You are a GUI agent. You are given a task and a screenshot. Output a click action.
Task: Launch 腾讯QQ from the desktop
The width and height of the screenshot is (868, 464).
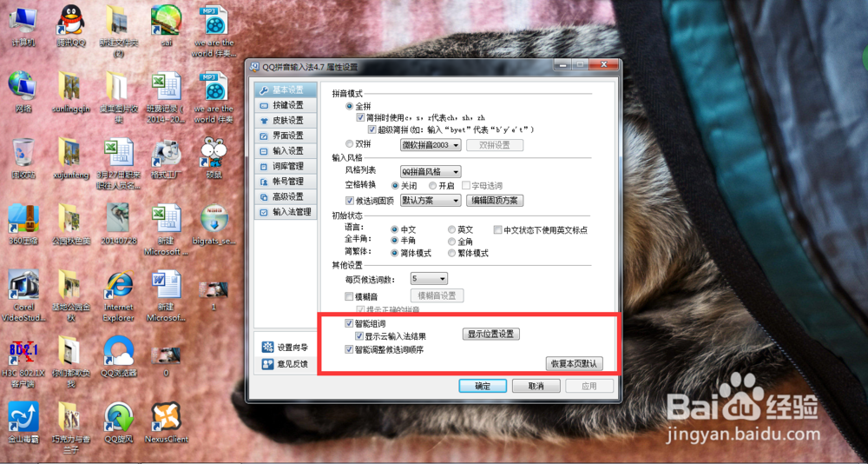71,26
